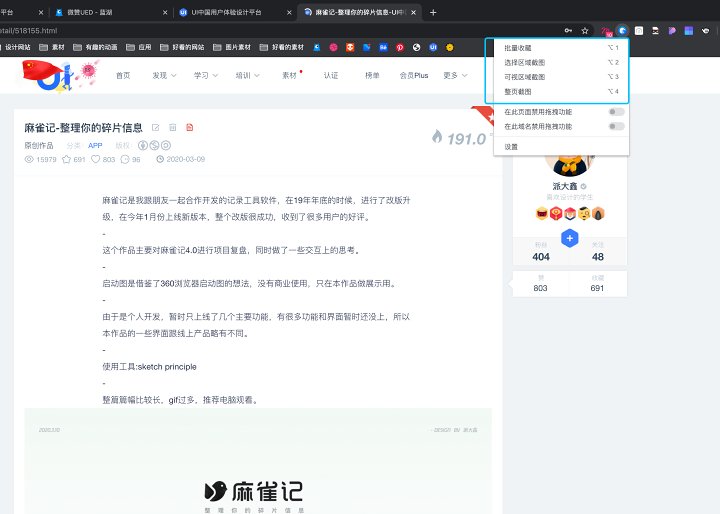
Task: Open 素材 in site navigation
Action: coord(289,75)
